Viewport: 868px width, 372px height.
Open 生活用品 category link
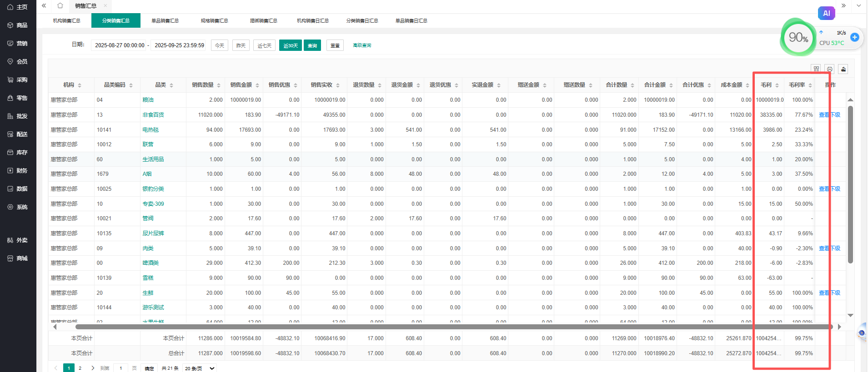click(x=153, y=159)
